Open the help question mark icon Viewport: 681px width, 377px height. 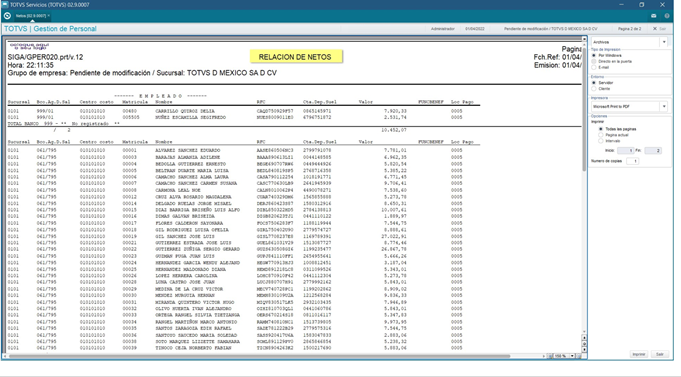click(667, 16)
